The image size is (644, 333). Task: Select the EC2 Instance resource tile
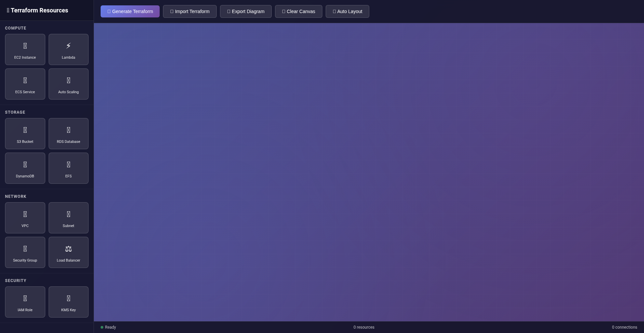pos(25,49)
